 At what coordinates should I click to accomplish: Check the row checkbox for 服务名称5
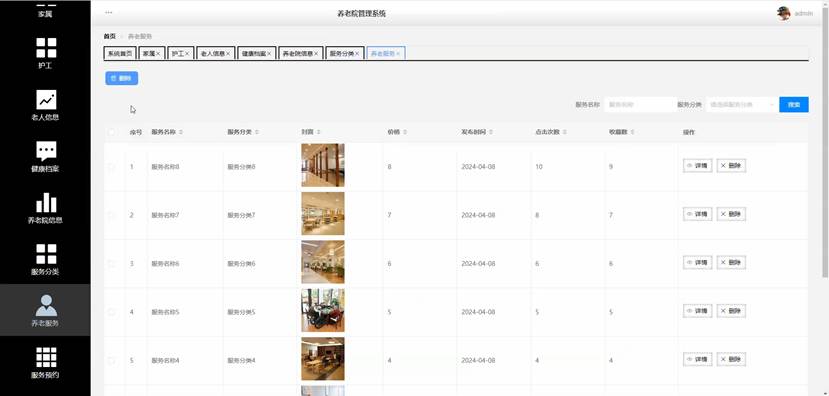tap(112, 312)
